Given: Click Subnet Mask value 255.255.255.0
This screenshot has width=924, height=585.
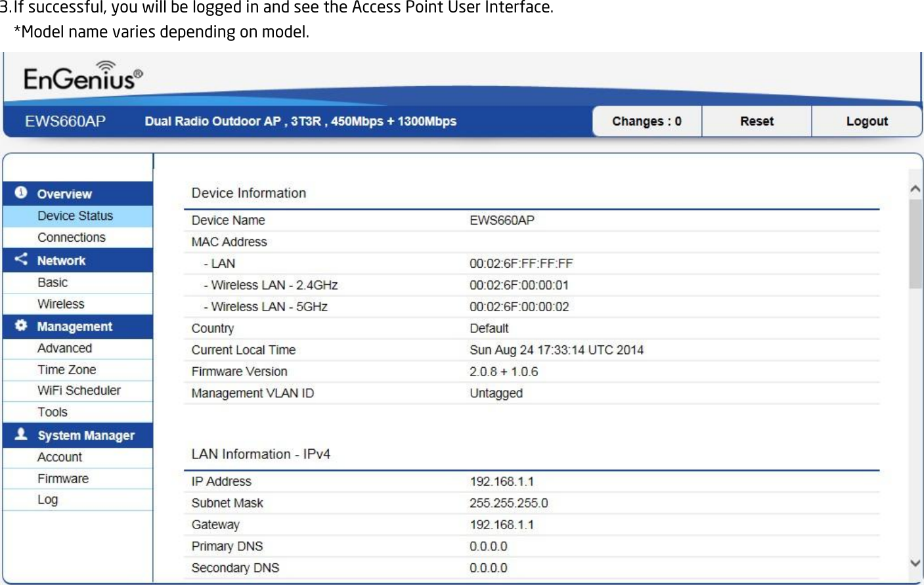Looking at the screenshot, I should [x=508, y=504].
